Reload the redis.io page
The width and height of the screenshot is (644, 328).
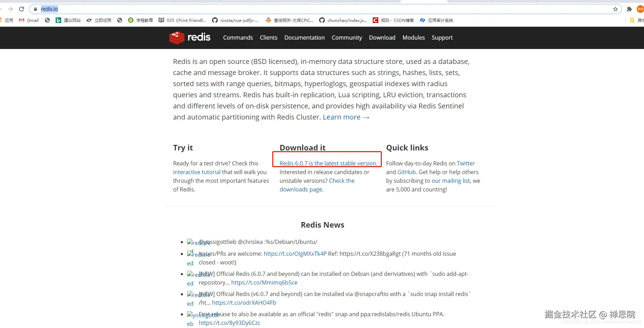22,9
